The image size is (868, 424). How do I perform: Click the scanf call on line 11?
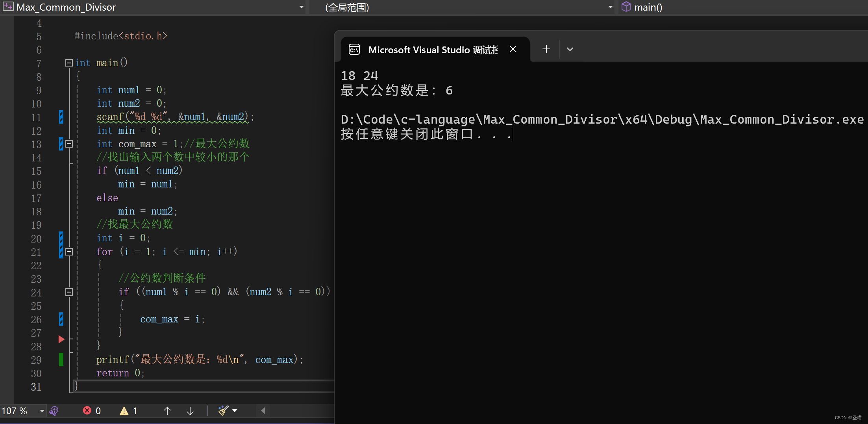pos(175,117)
